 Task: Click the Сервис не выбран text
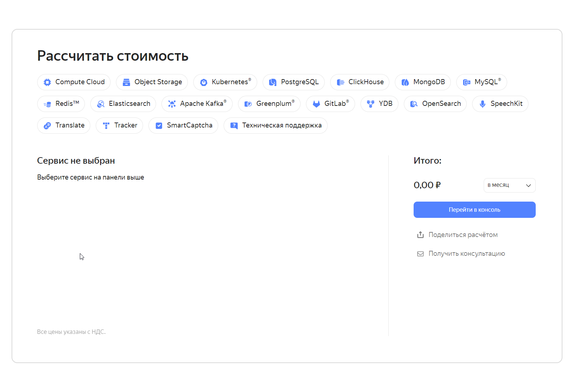pyautogui.click(x=76, y=161)
